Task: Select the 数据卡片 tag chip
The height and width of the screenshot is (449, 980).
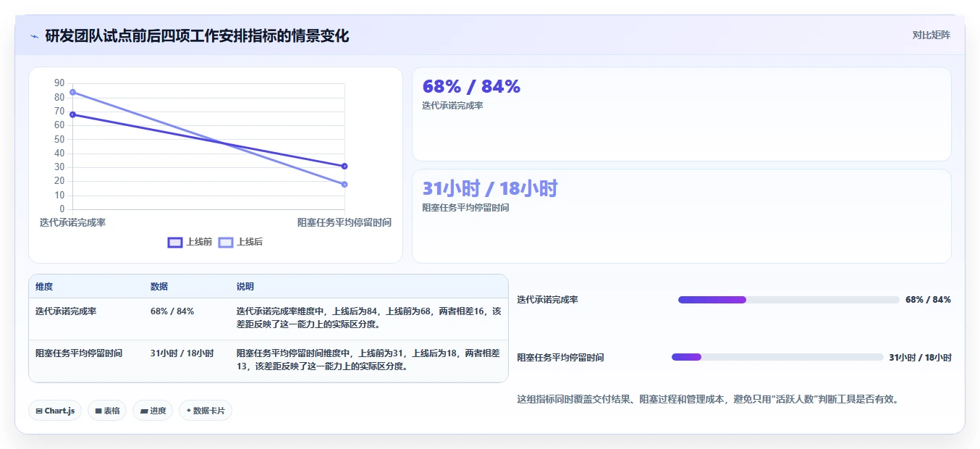Action: 206,411
